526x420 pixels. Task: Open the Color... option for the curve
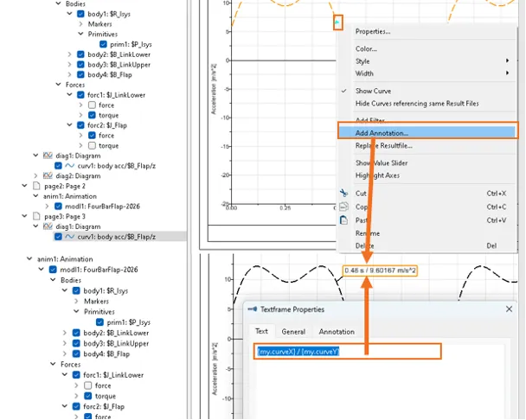[367, 49]
